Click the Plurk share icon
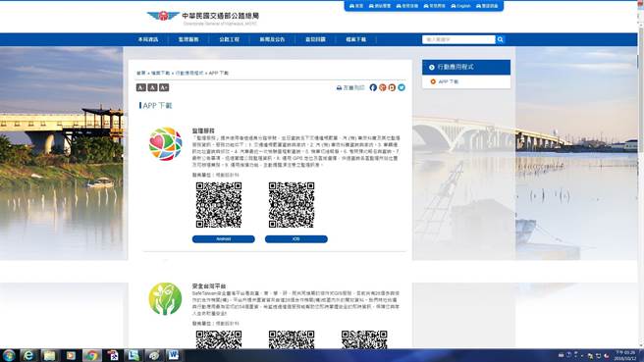644x362 pixels. pos(392,87)
